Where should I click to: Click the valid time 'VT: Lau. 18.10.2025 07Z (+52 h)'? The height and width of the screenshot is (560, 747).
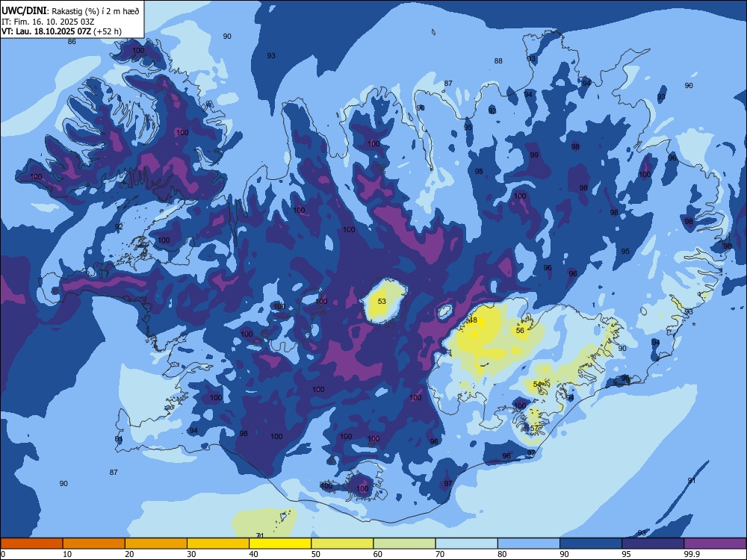click(x=61, y=31)
